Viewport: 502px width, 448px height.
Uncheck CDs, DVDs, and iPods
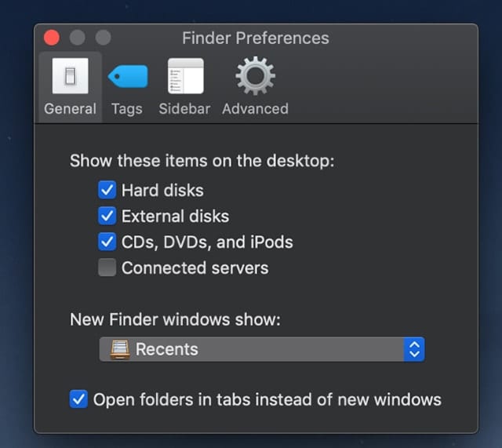pyautogui.click(x=107, y=242)
